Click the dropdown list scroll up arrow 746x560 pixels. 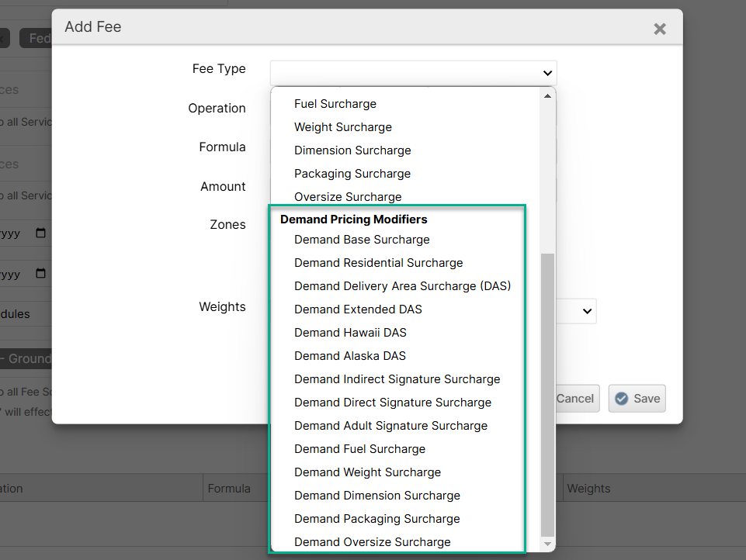(547, 96)
